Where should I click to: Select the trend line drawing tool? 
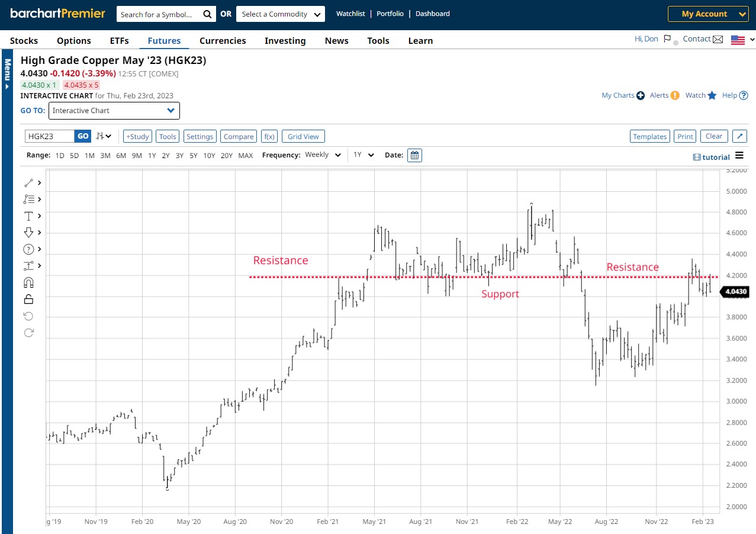(28, 183)
